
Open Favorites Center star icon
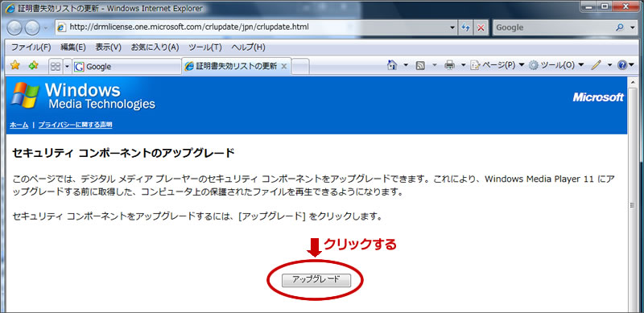pyautogui.click(x=14, y=65)
